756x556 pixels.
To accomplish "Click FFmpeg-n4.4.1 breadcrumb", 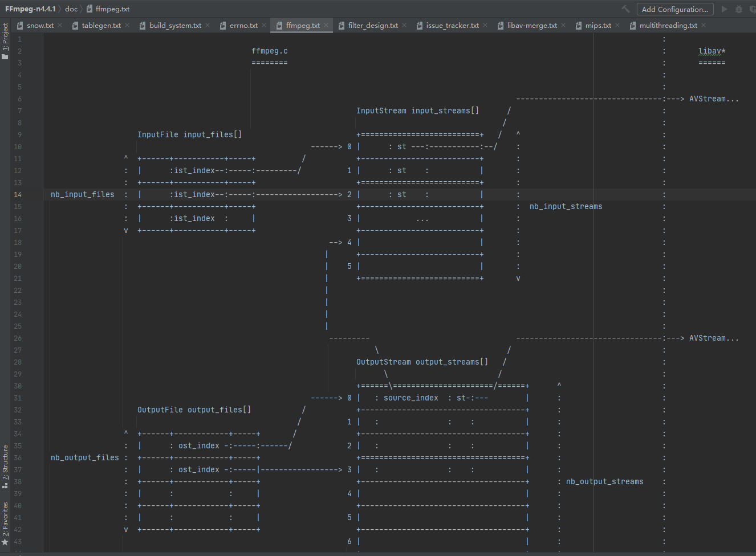I will (30, 9).
